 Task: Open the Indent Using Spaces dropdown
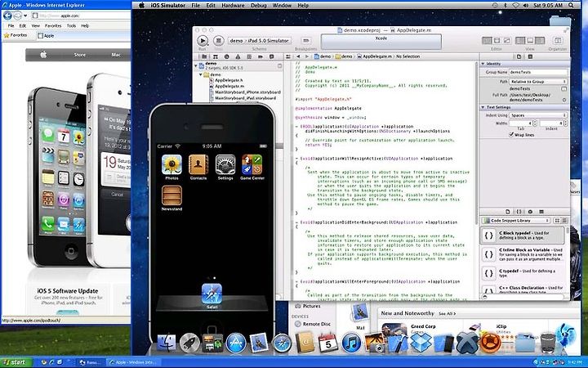point(538,115)
